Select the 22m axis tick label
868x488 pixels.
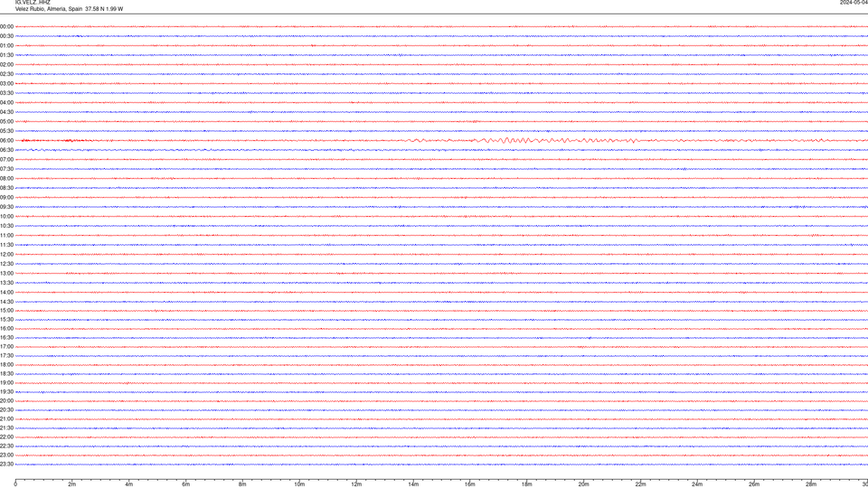640,484
